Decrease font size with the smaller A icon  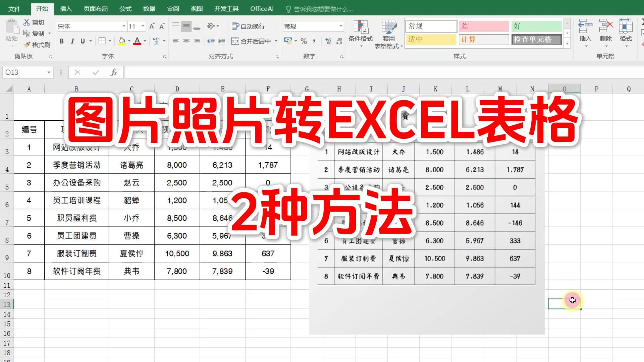tap(162, 26)
